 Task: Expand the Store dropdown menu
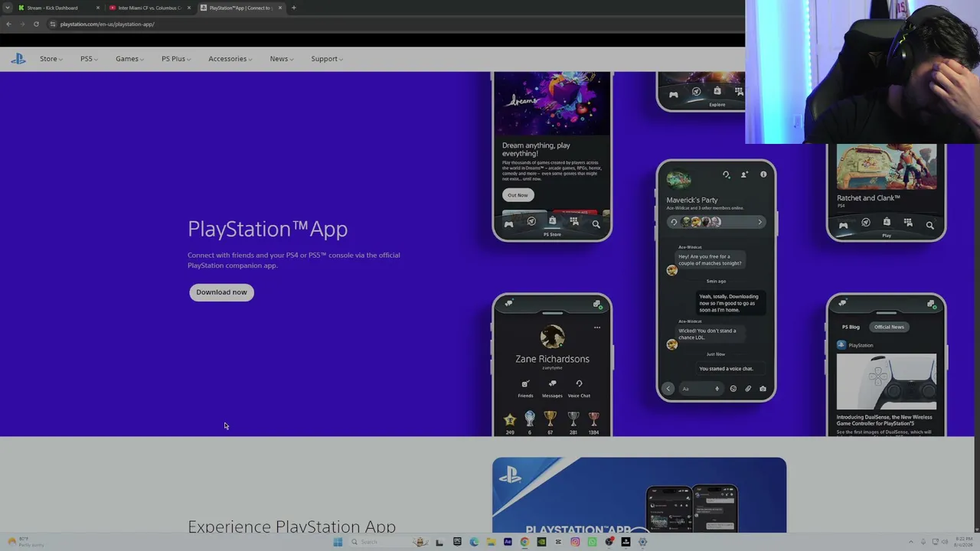tap(51, 59)
